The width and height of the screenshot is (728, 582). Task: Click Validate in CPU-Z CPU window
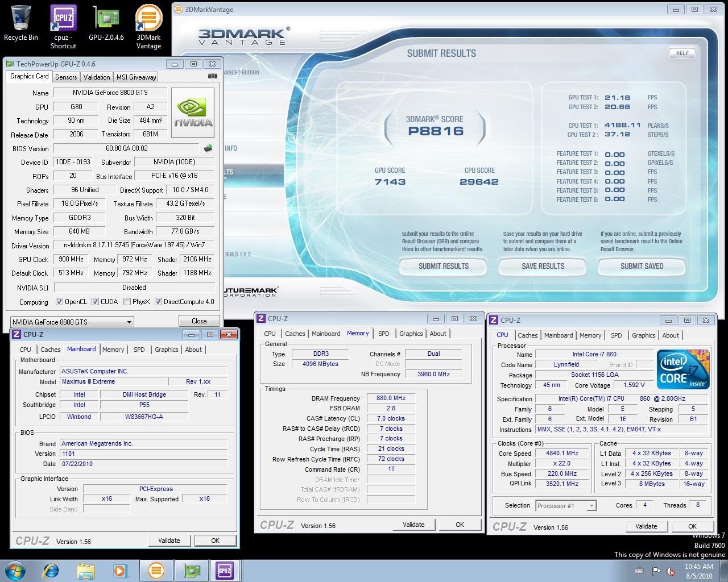coord(646,526)
